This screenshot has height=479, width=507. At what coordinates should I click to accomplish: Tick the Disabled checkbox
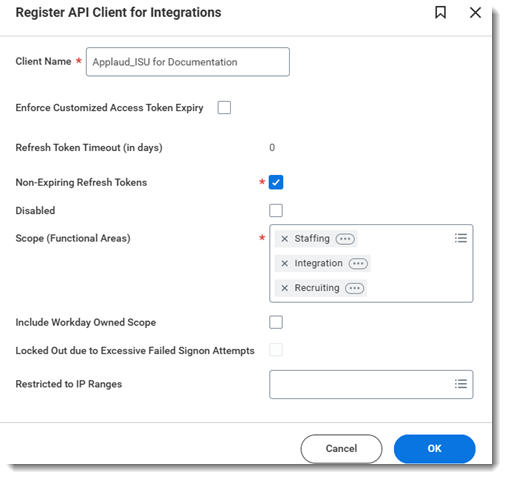276,211
